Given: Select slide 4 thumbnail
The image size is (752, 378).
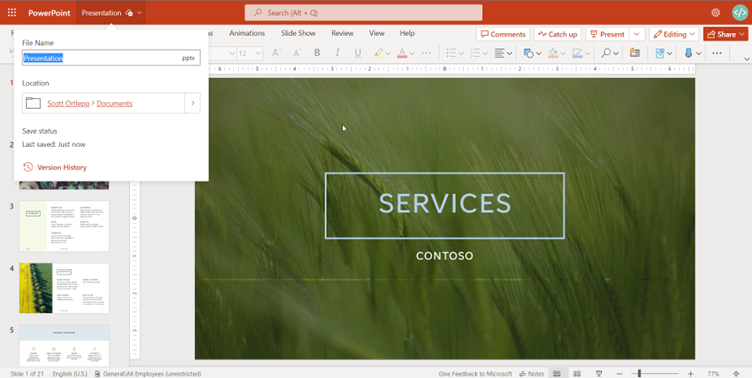Looking at the screenshot, I should point(64,288).
